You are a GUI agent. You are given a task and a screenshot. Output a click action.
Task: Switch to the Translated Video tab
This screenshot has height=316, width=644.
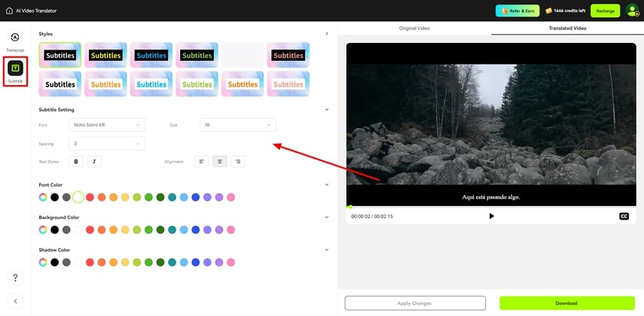pyautogui.click(x=568, y=29)
